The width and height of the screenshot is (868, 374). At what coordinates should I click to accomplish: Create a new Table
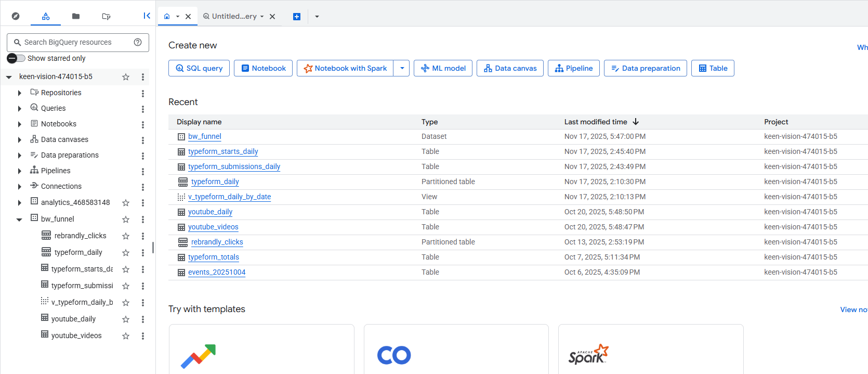tap(713, 68)
